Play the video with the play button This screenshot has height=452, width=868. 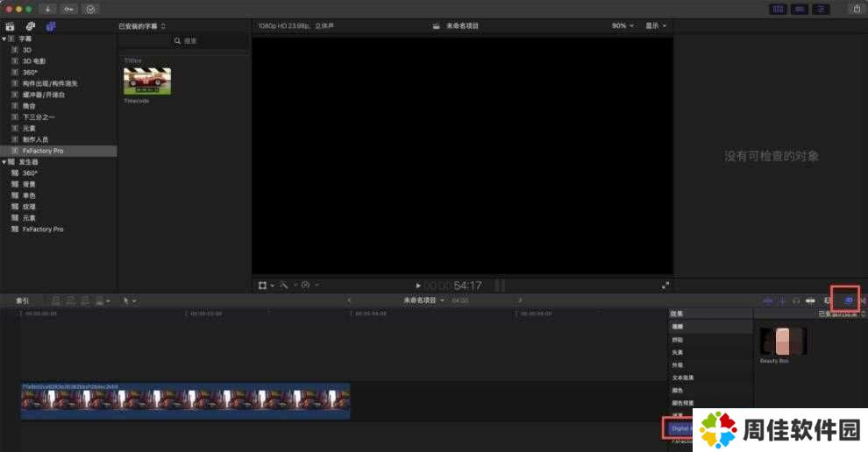click(x=418, y=286)
